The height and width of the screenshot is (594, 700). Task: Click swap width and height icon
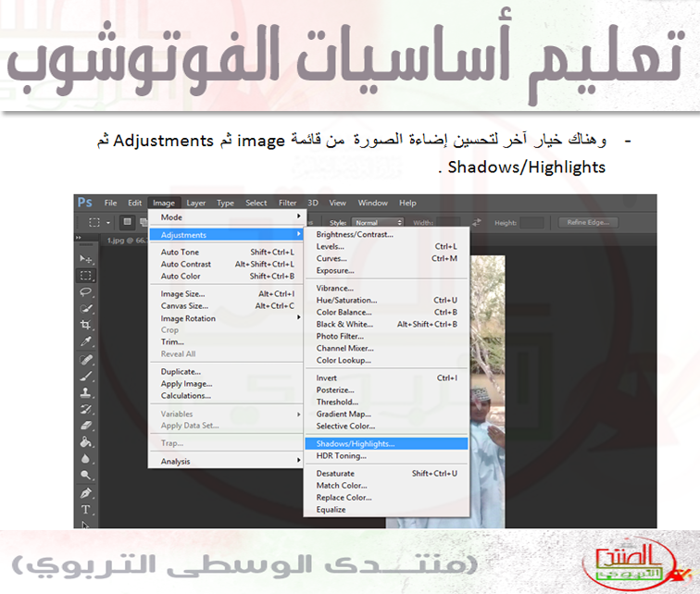click(476, 222)
